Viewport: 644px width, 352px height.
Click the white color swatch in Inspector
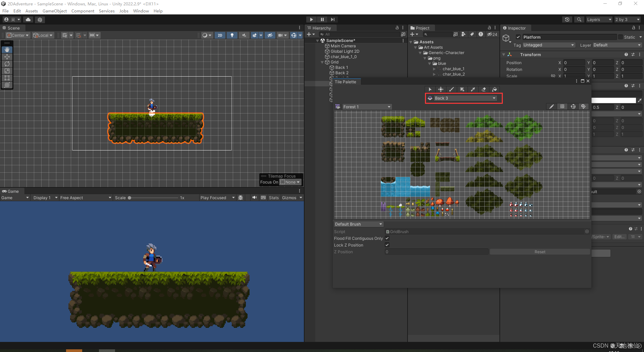(x=613, y=100)
